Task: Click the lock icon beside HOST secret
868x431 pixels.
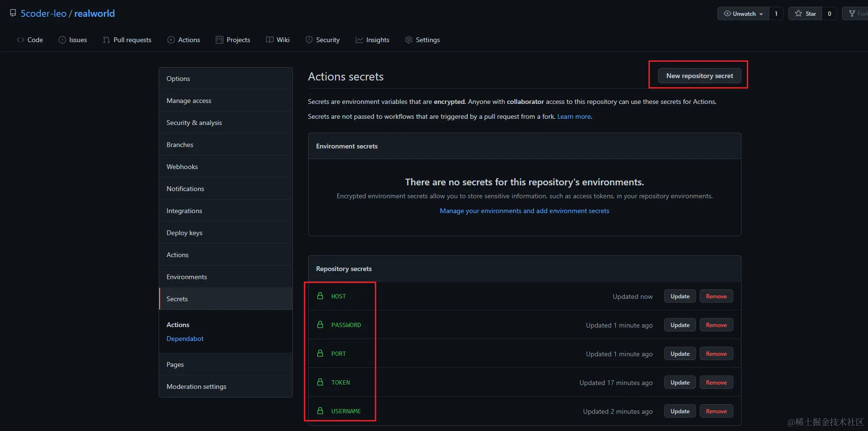Action: click(320, 296)
